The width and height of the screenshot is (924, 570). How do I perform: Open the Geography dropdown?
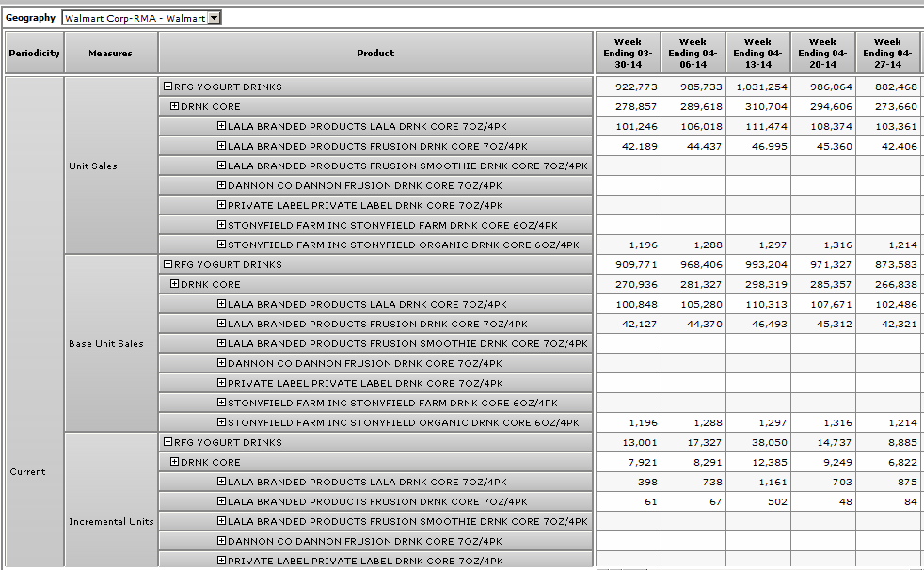pos(214,18)
